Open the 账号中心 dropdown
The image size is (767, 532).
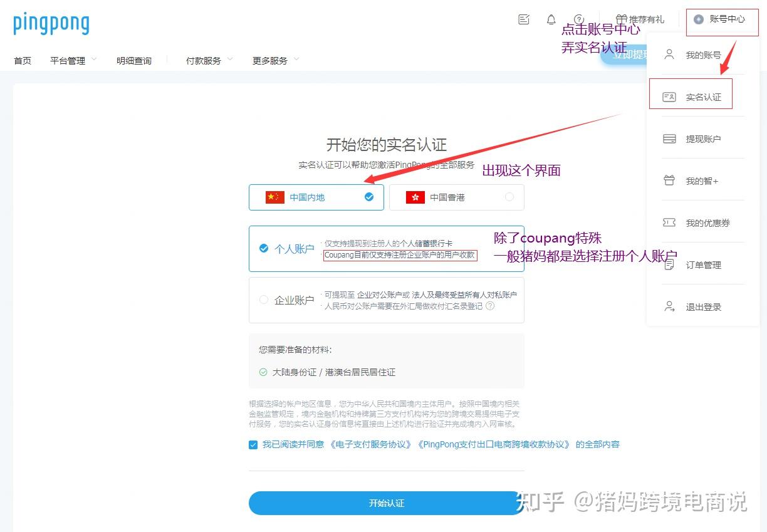719,19
